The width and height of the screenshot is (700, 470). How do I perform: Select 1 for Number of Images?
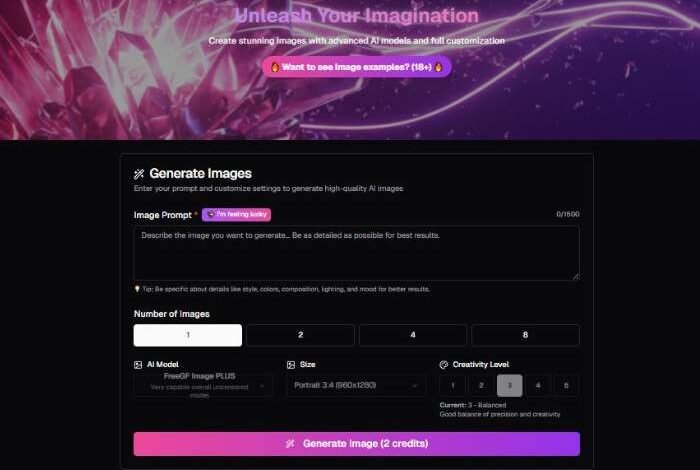pyautogui.click(x=188, y=335)
